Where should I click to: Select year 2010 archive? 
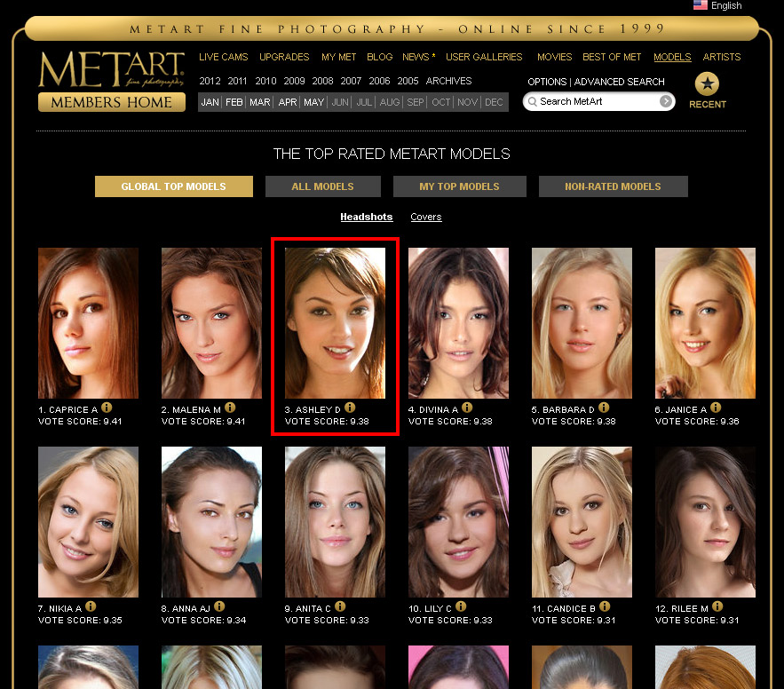(x=265, y=81)
